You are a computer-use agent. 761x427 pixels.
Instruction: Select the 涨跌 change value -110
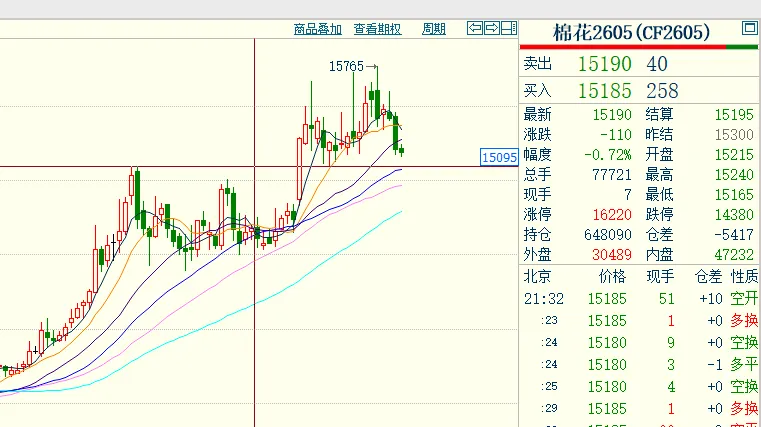(615, 134)
